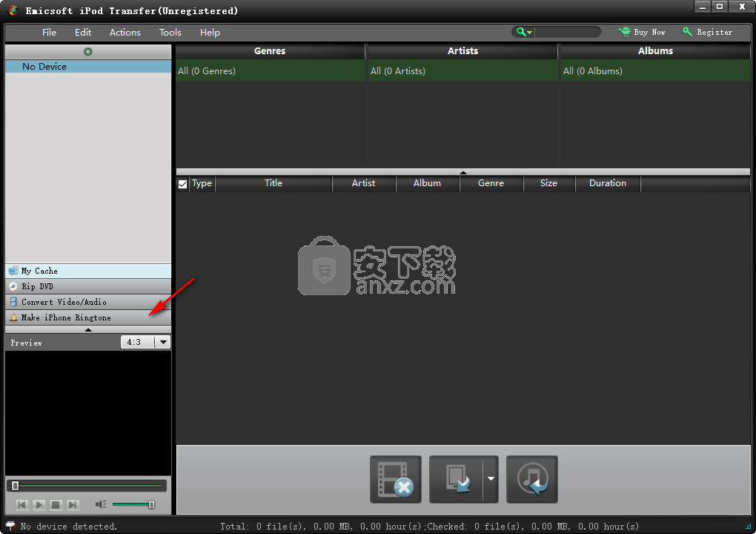Click the Rip DVD disc icon
The height and width of the screenshot is (534, 756).
tap(13, 286)
